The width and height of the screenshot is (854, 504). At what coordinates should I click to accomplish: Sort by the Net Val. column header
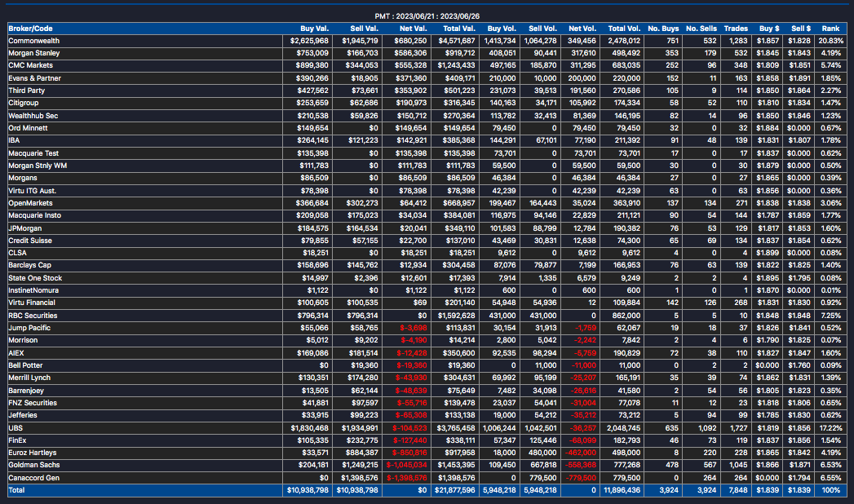413,29
